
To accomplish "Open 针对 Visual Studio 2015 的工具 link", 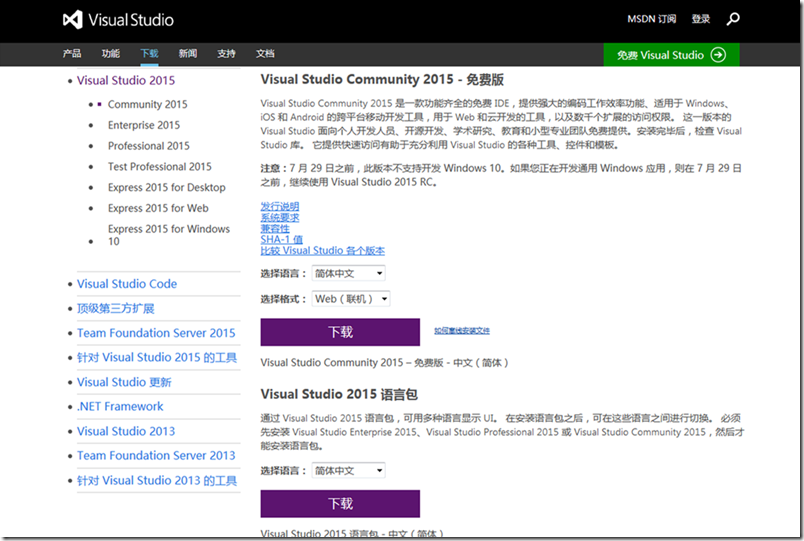I will pos(157,357).
